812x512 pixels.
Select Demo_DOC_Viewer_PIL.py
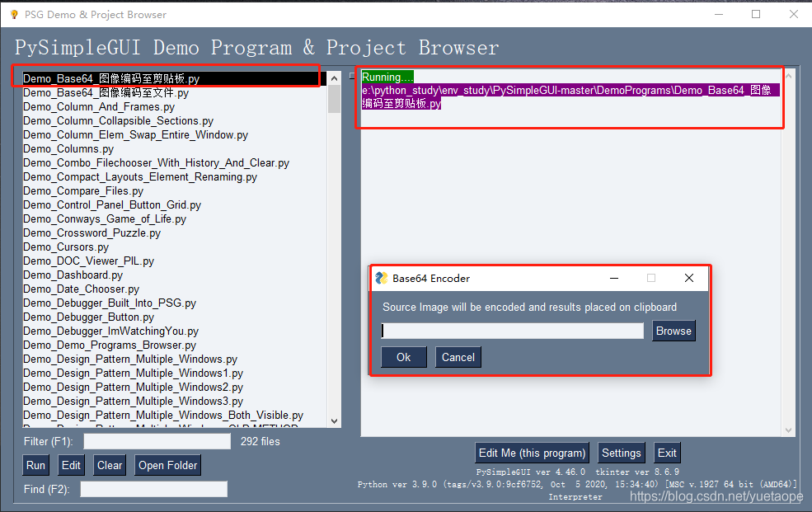[x=175, y=261]
